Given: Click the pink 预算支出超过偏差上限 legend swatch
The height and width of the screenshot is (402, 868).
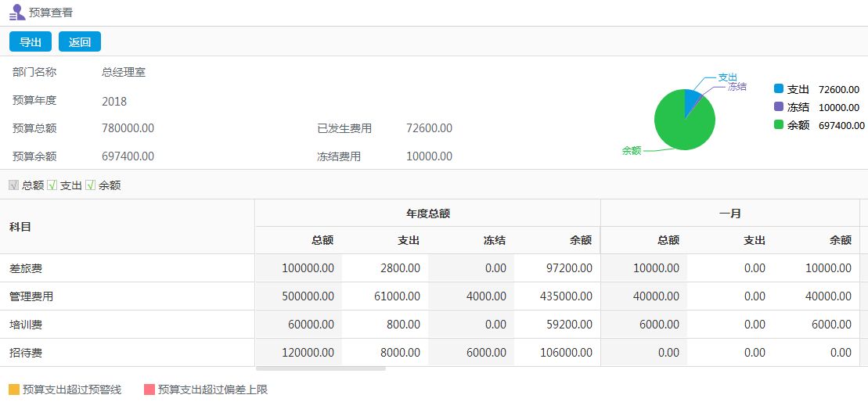Looking at the screenshot, I should [149, 389].
